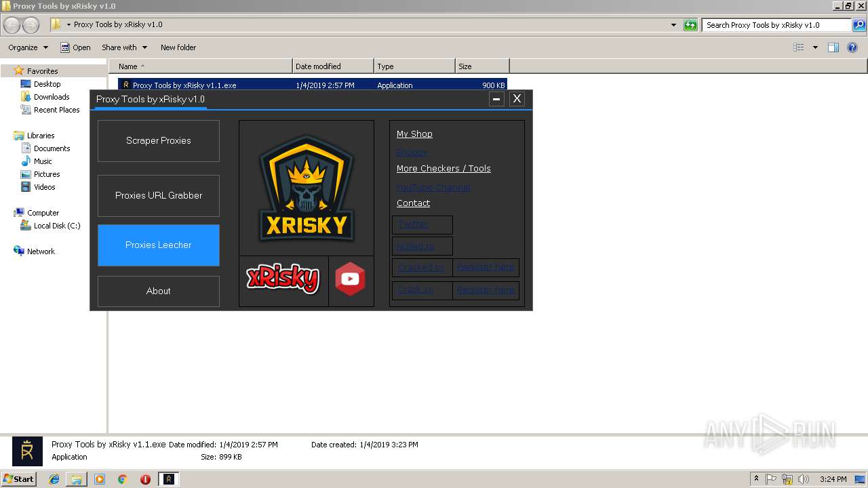The height and width of the screenshot is (488, 868).
Task: Follow the Shoppy link
Action: (x=412, y=152)
